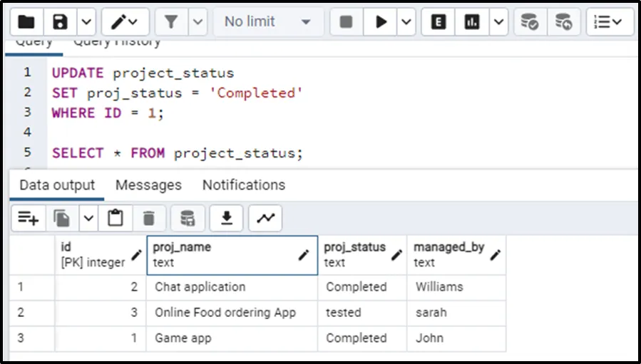Click the Rollback database icon
641x364 pixels.
563,22
